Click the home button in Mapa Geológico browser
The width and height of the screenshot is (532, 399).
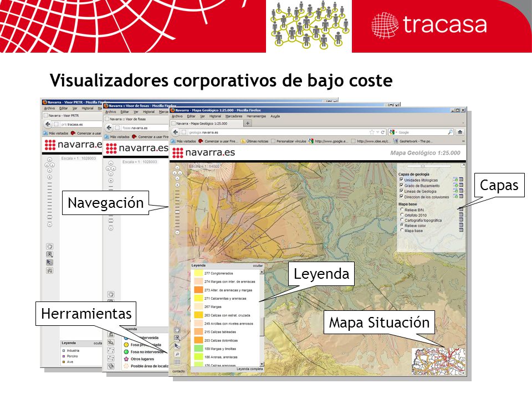460,132
